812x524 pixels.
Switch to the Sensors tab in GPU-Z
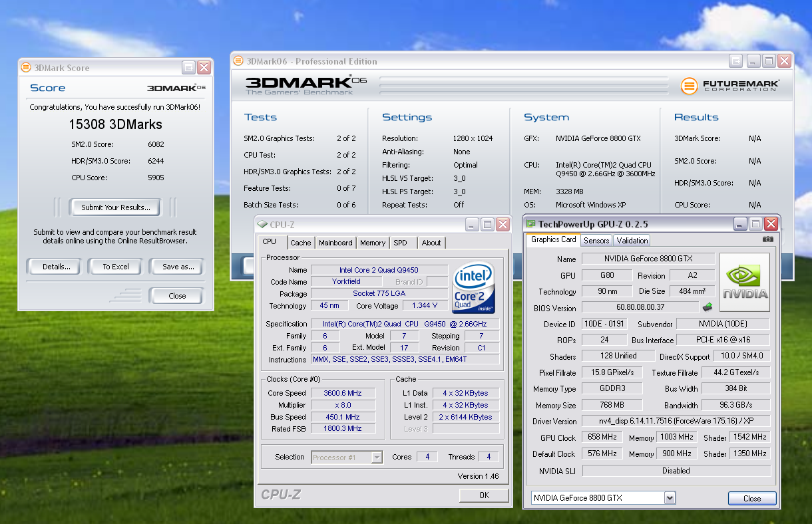pos(596,241)
